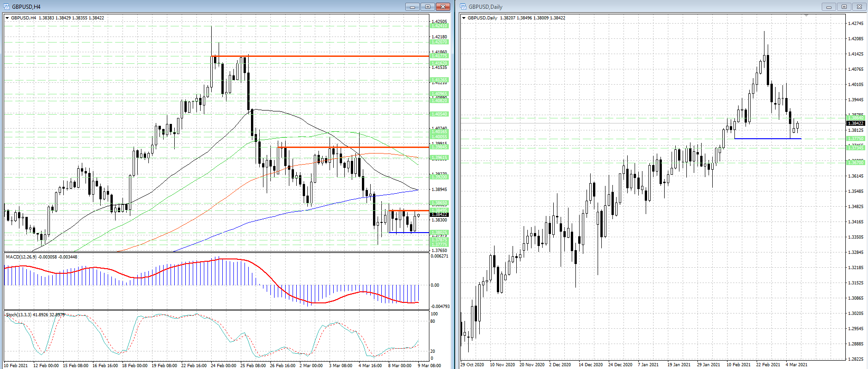Select the GBPUSD,Daily title bar text
868x369 pixels.
point(485,7)
